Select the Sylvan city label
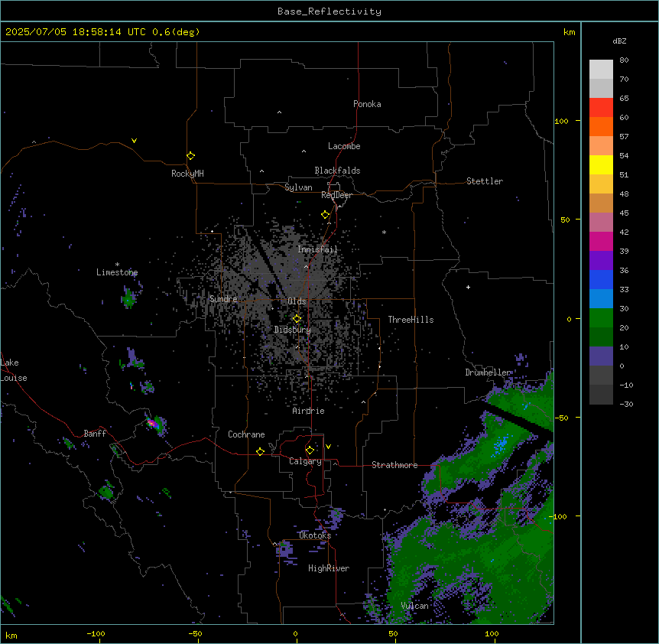 [298, 187]
